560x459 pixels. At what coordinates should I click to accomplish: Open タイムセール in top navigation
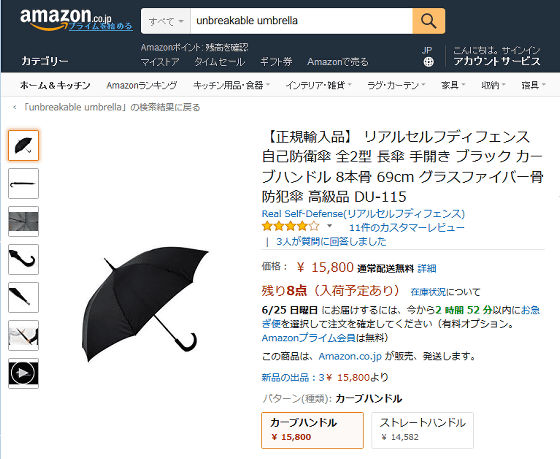(x=220, y=62)
